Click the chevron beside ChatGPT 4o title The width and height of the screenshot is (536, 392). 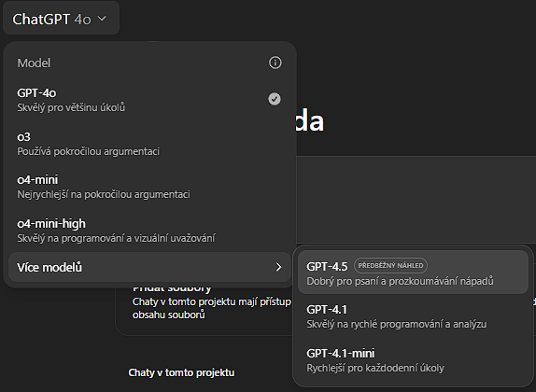[102, 19]
